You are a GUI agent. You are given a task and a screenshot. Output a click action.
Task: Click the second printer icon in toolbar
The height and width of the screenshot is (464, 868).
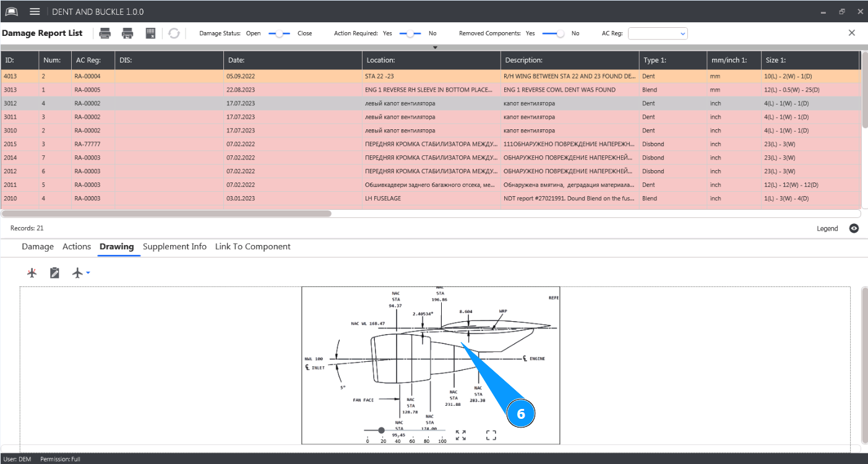[x=127, y=33]
